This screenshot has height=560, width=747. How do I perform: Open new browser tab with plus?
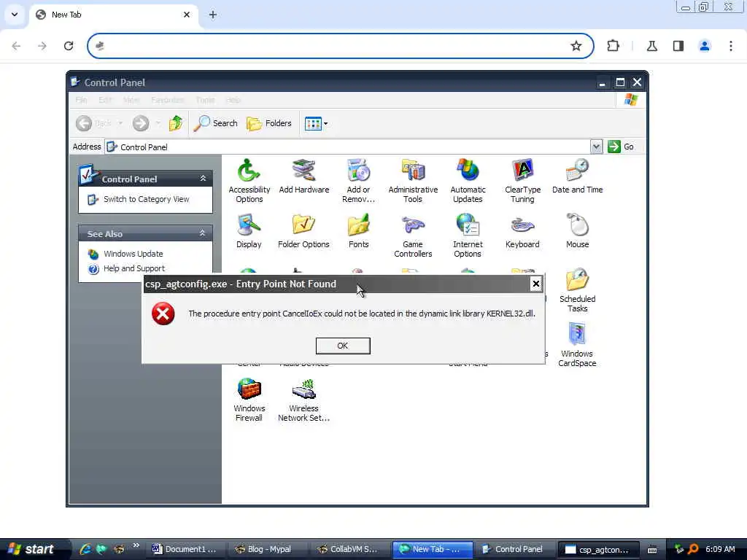(x=213, y=15)
